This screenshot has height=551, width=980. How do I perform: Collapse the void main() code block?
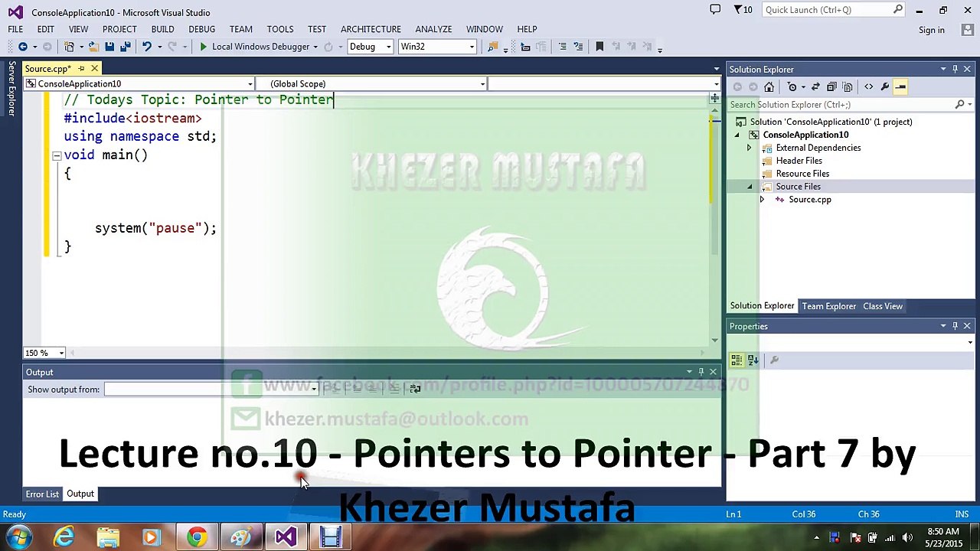click(57, 155)
